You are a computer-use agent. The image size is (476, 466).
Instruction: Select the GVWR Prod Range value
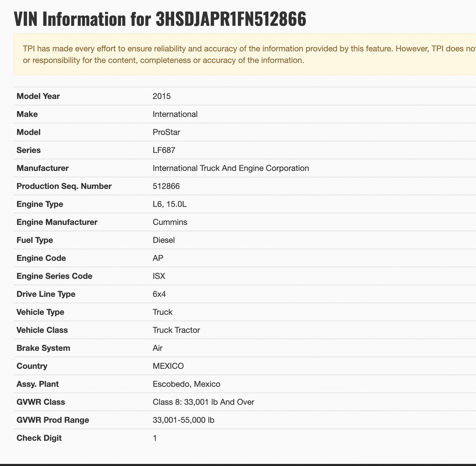[x=183, y=420]
